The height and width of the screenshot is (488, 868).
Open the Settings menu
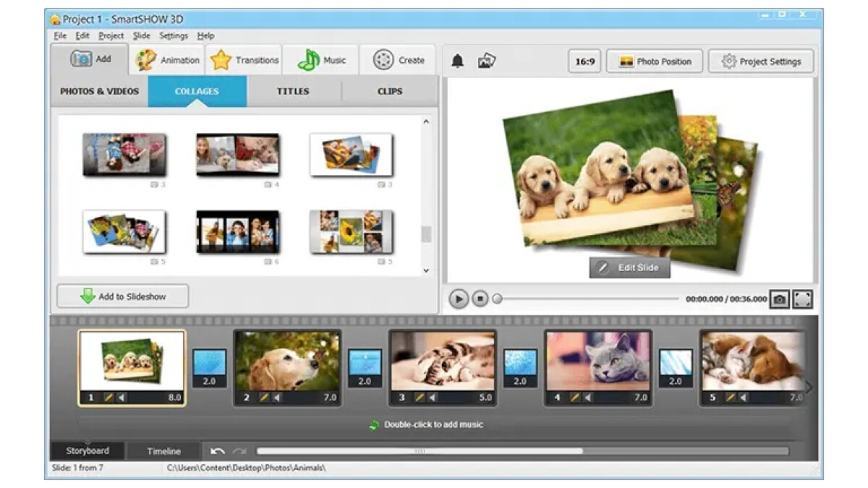[174, 35]
